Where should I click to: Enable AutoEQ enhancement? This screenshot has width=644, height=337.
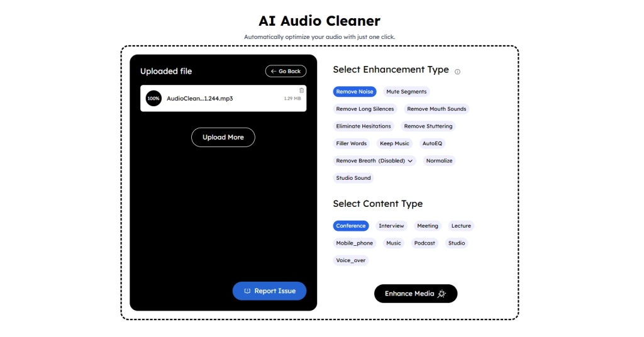point(432,143)
